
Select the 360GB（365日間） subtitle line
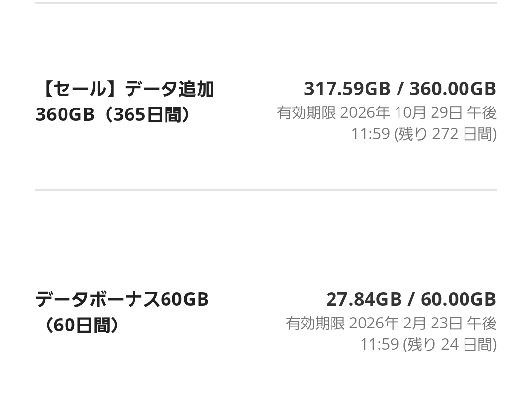tap(113, 115)
